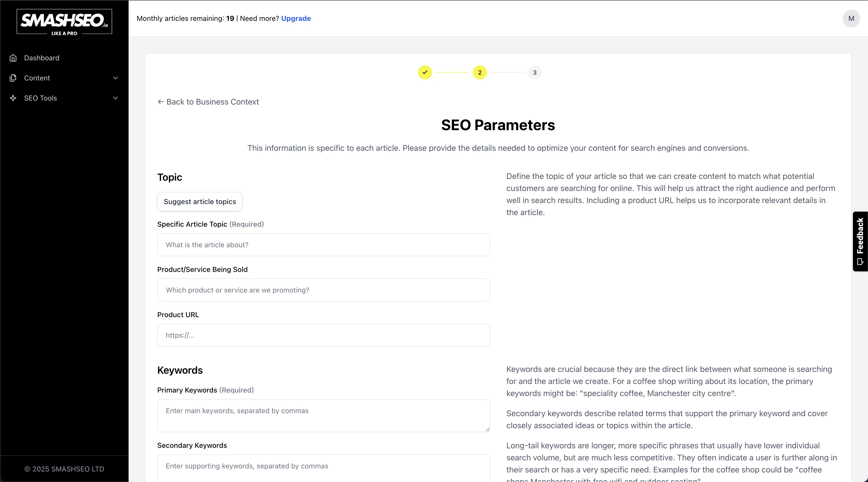Expand the SEO Tools chevron
The width and height of the screenshot is (868, 482).
[116, 98]
